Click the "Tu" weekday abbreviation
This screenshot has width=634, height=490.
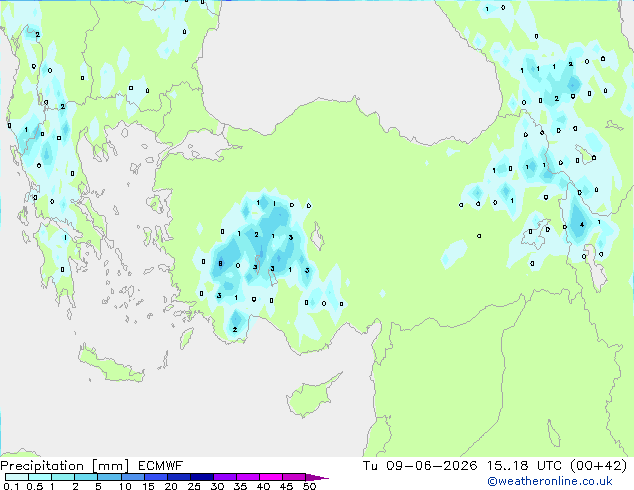pos(370,466)
